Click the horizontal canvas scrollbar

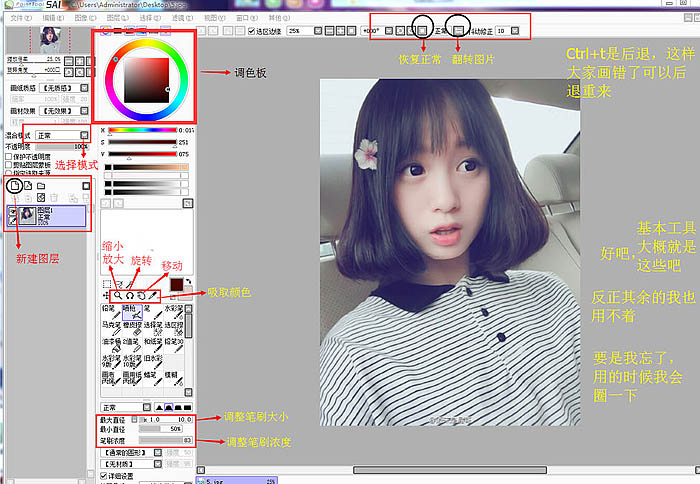tap(450, 470)
